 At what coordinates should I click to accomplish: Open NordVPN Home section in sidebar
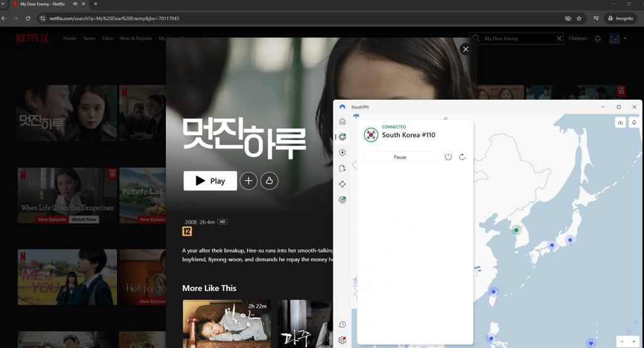point(343,121)
